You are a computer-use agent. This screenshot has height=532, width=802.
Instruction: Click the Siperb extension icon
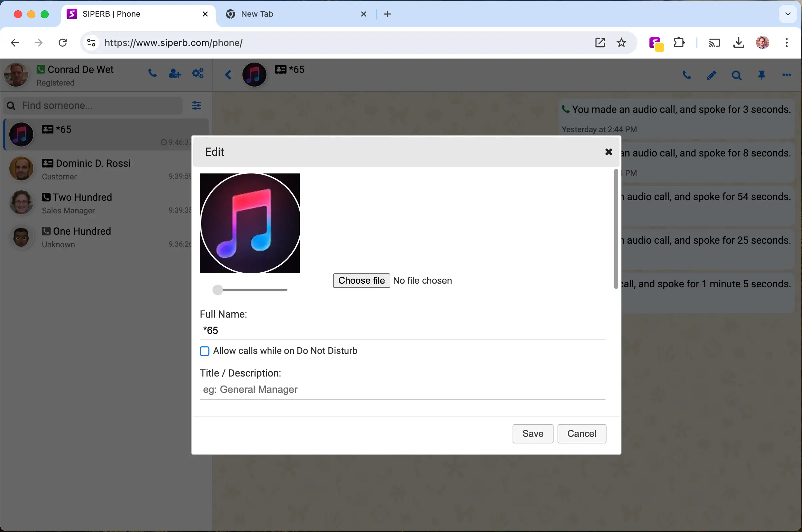pos(656,43)
